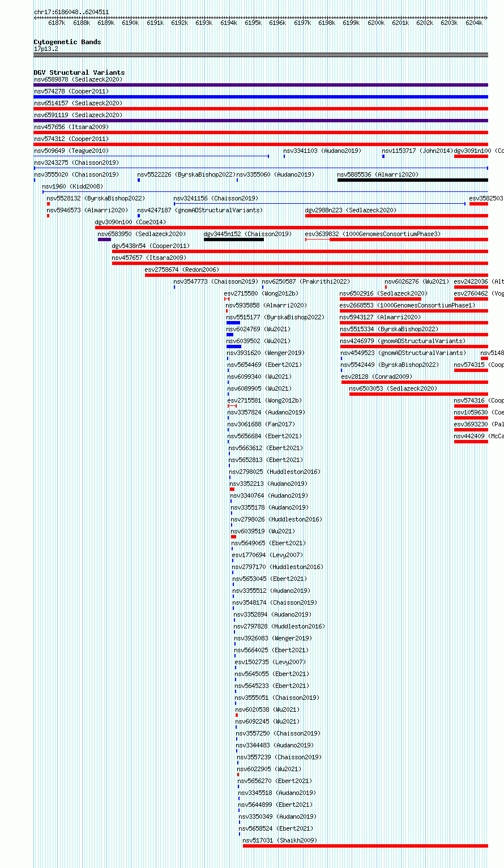This screenshot has height=868, width=504.
Task: Click the nsv1960 (Kidd2008) label
Action: pos(72,187)
